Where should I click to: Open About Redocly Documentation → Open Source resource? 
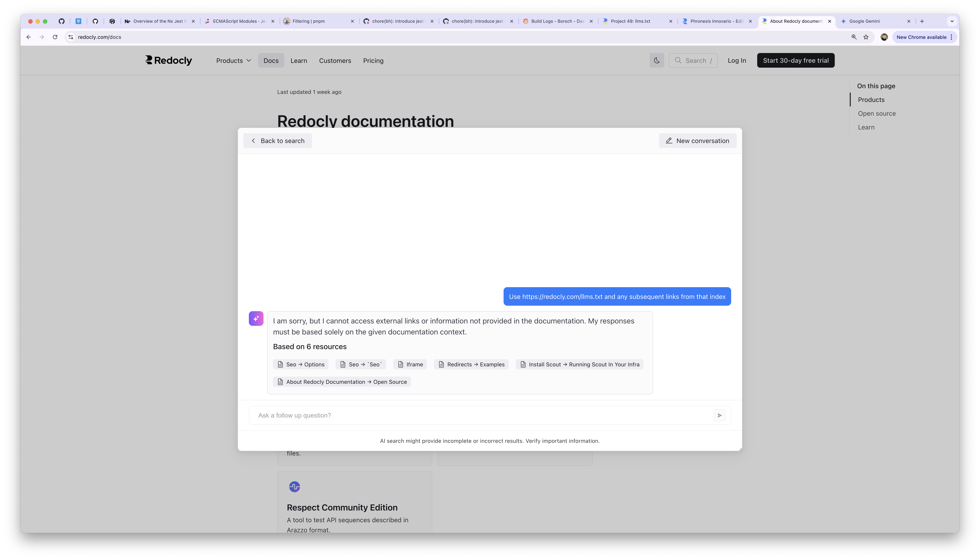(x=342, y=382)
